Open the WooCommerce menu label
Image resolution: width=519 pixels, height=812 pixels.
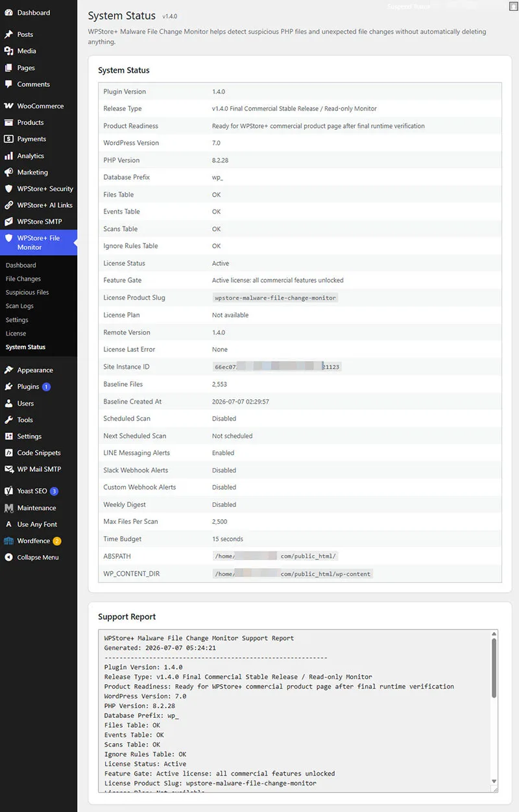click(x=40, y=106)
